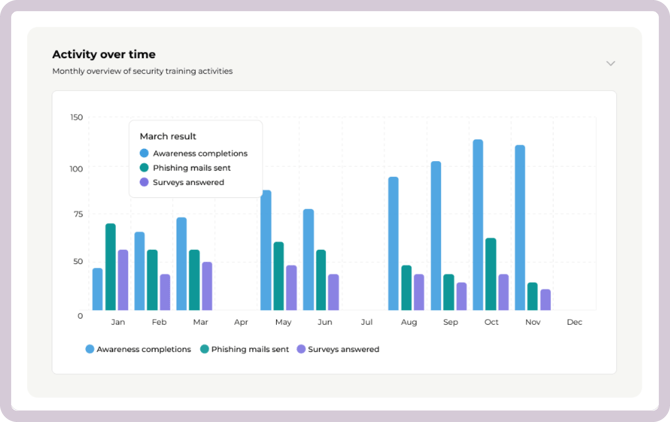Image resolution: width=670 pixels, height=422 pixels.
Task: Click the March Awareness completions bar
Action: [181, 264]
